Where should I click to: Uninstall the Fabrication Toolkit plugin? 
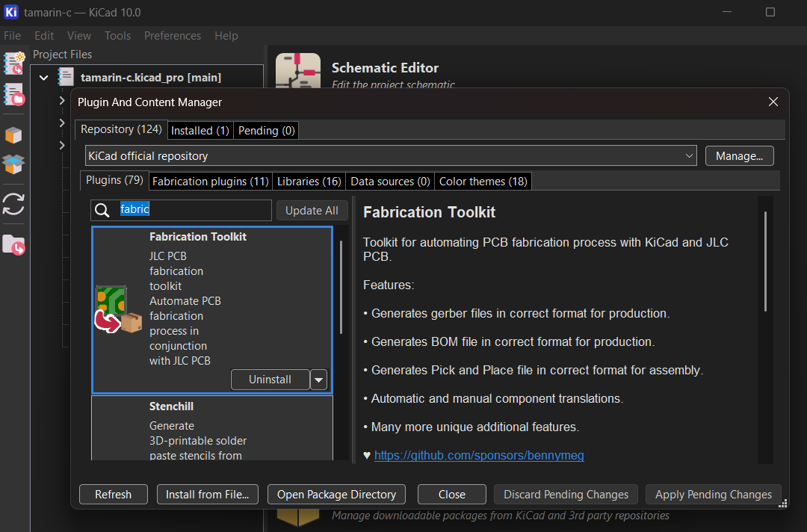tap(270, 380)
